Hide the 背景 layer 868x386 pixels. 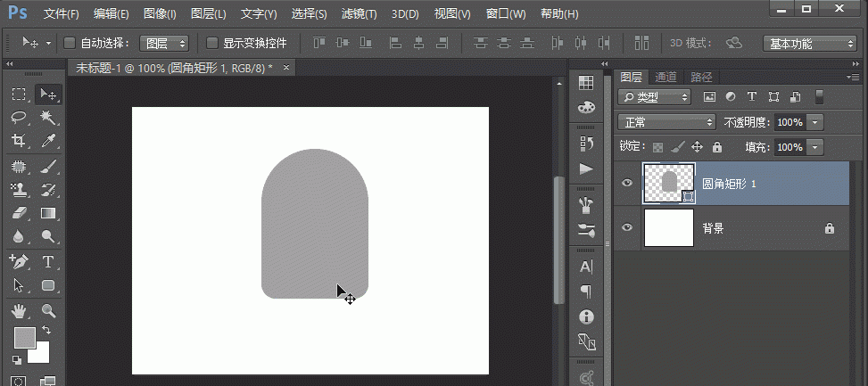pos(627,228)
